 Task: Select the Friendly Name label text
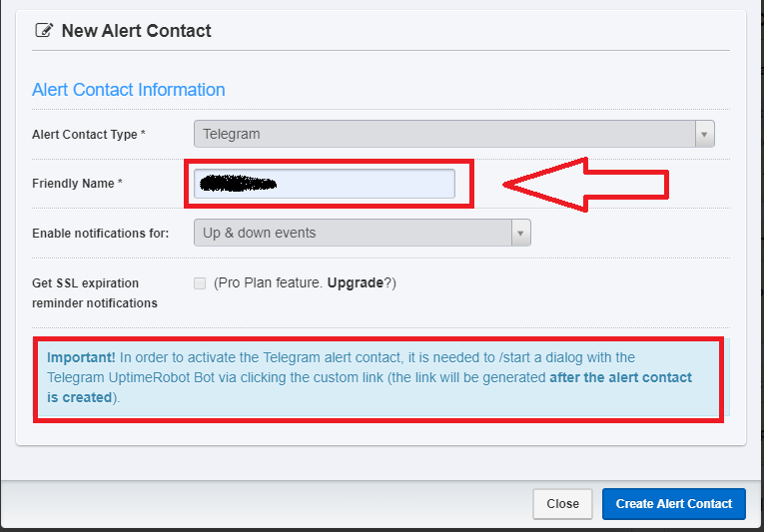[77, 184]
